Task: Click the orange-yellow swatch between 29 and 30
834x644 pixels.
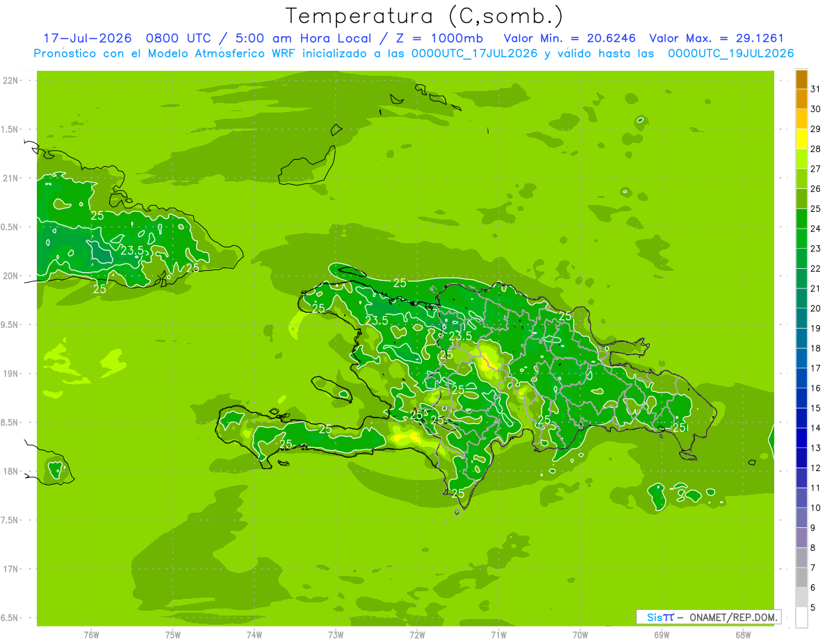Action: tap(801, 119)
